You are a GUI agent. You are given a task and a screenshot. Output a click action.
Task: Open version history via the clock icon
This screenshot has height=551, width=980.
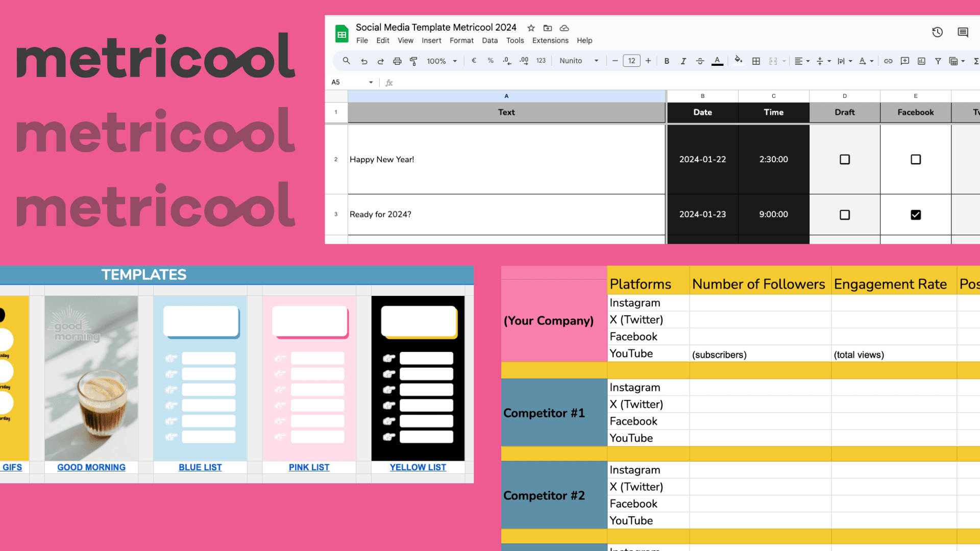[937, 32]
